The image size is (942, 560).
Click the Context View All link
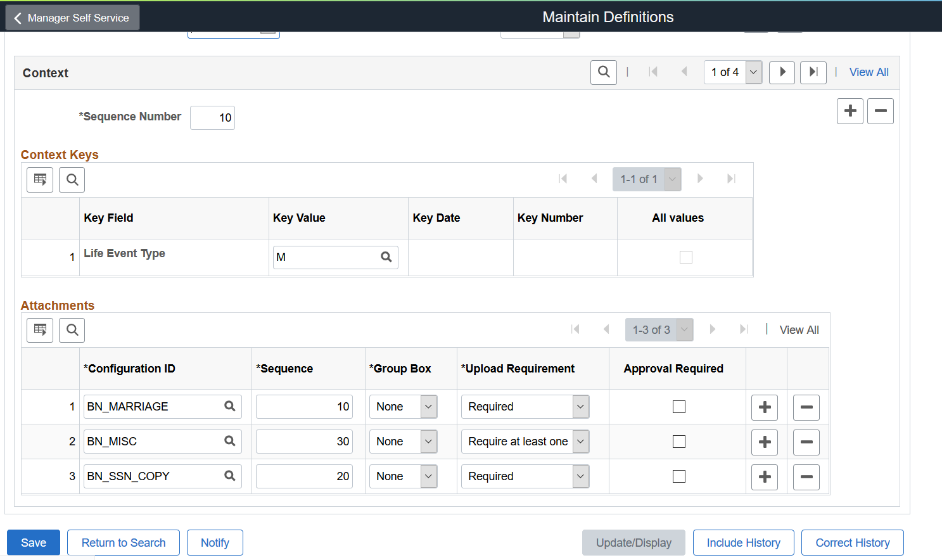[869, 72]
